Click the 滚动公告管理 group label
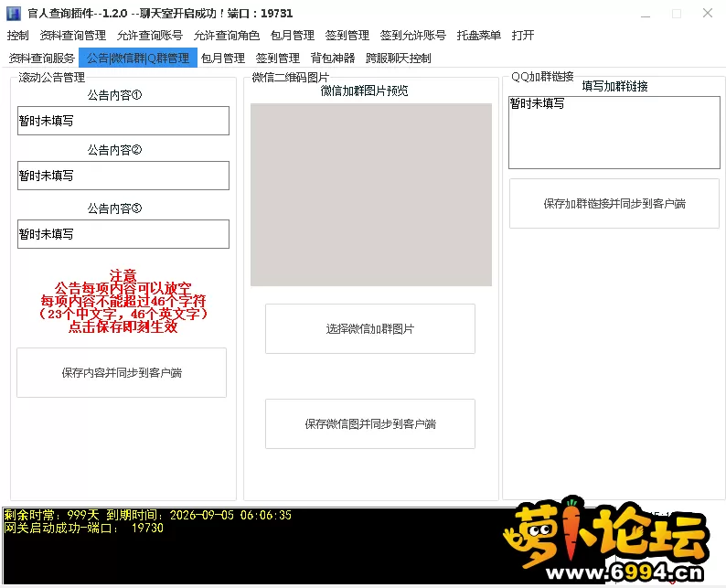 pos(52,78)
